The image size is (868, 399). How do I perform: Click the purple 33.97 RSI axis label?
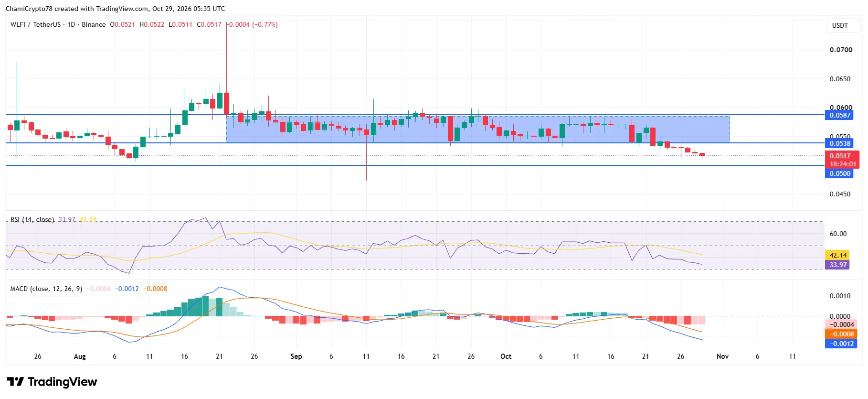coord(838,265)
